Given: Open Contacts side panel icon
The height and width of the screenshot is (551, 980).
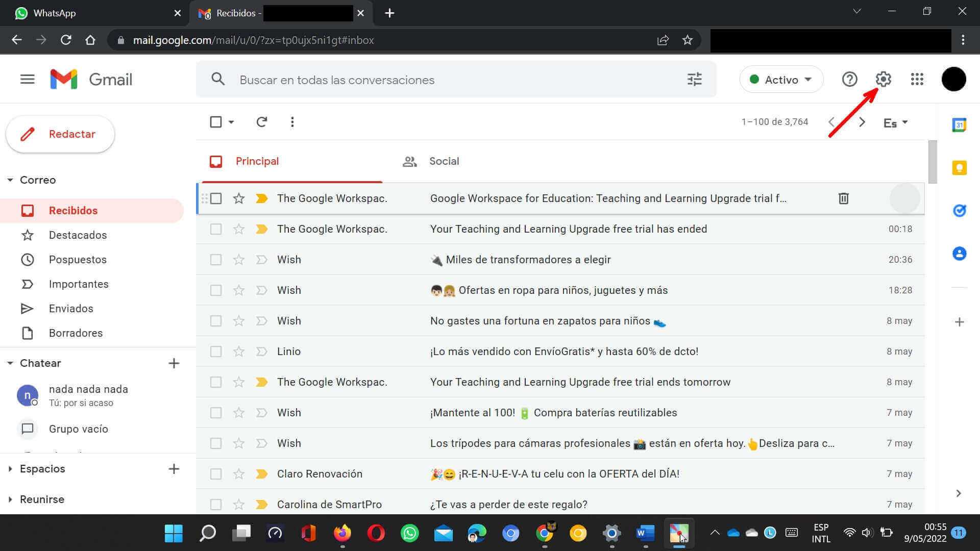Looking at the screenshot, I should [x=959, y=253].
